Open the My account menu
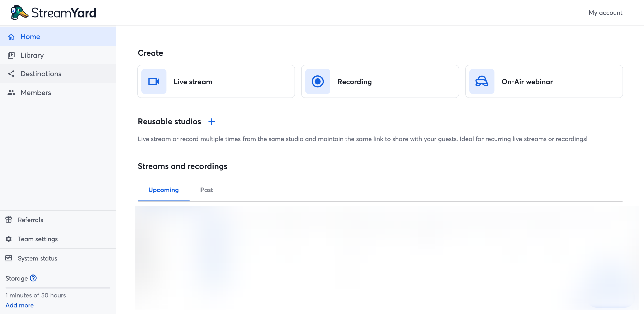 (605, 12)
